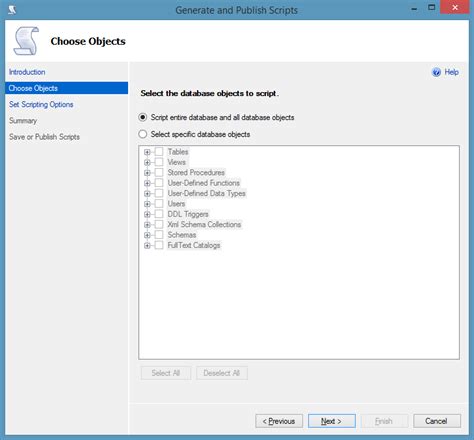The image size is (474, 440).
Task: Choose Select specific database objects option
Action: 143,134
